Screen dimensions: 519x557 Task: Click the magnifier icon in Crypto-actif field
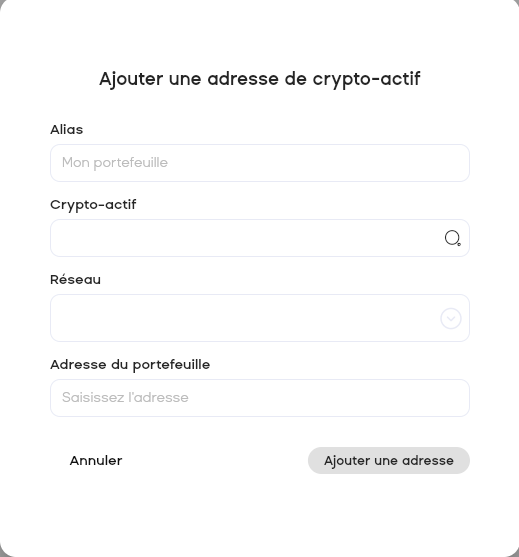pyautogui.click(x=453, y=238)
